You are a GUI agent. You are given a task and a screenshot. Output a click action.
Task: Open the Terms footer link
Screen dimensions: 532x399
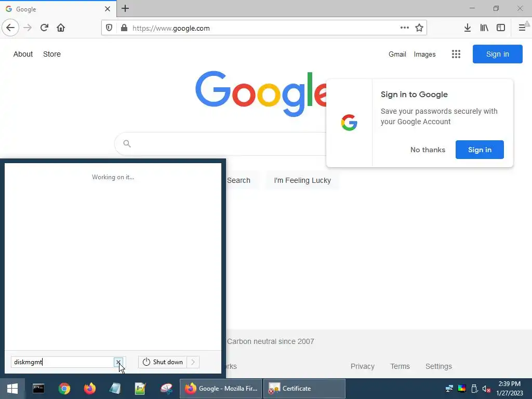(x=400, y=366)
